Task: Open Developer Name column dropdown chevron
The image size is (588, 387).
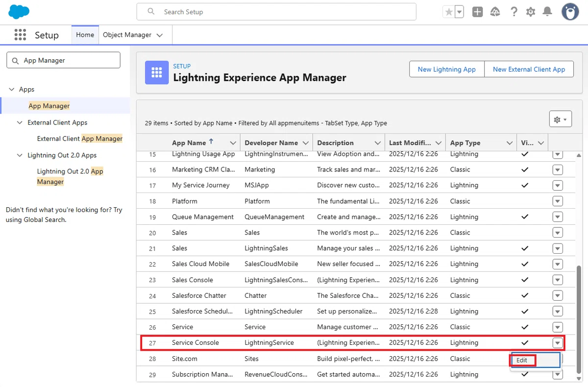Action: (306, 143)
